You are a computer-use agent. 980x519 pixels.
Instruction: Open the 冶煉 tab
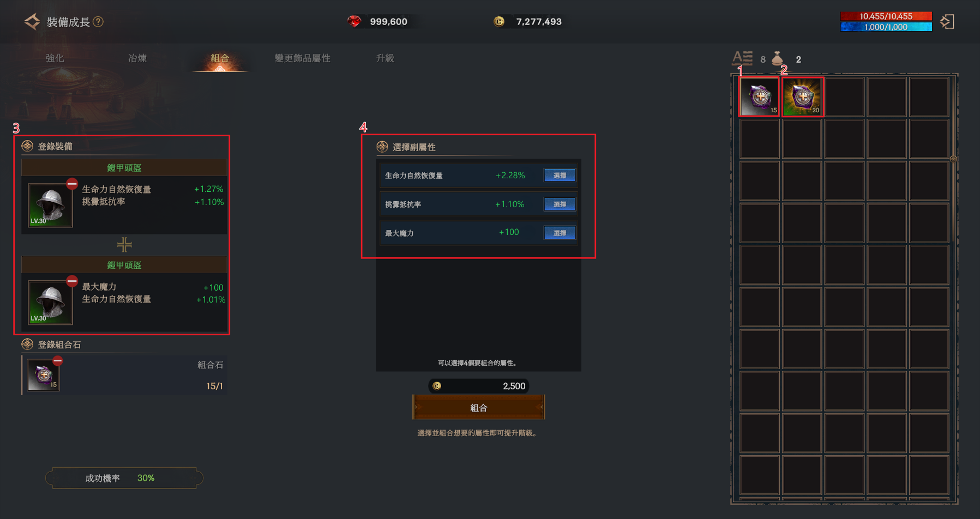(137, 58)
